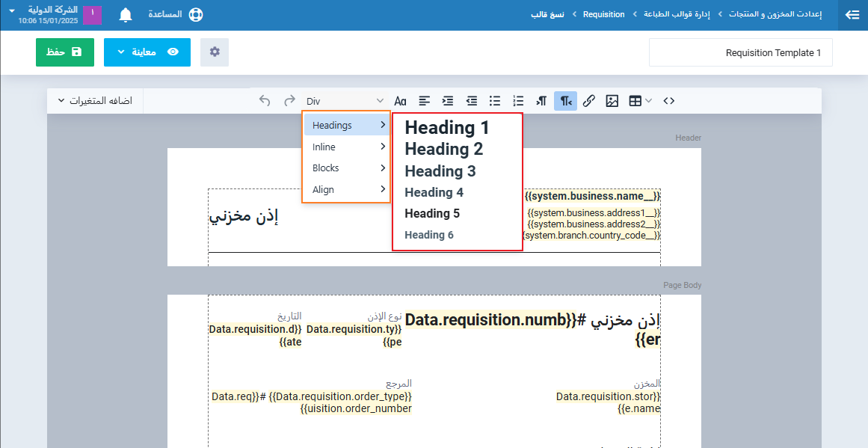This screenshot has height=448, width=868.
Task: Click the Requisition Template 1 name field
Action: pos(740,53)
